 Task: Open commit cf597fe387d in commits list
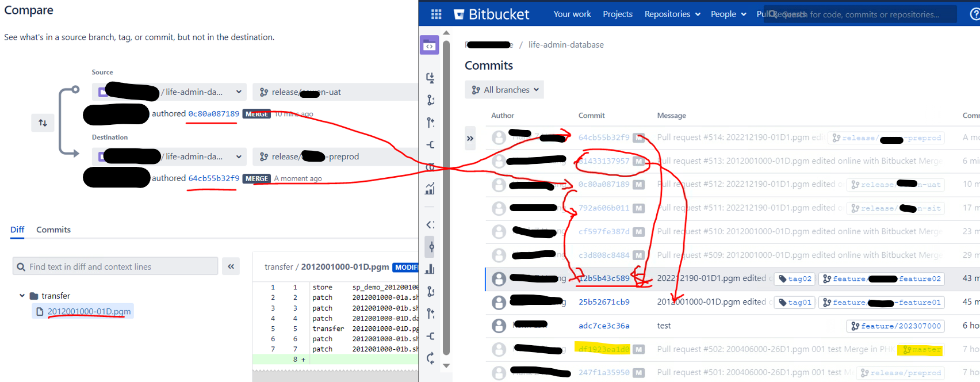604,231
